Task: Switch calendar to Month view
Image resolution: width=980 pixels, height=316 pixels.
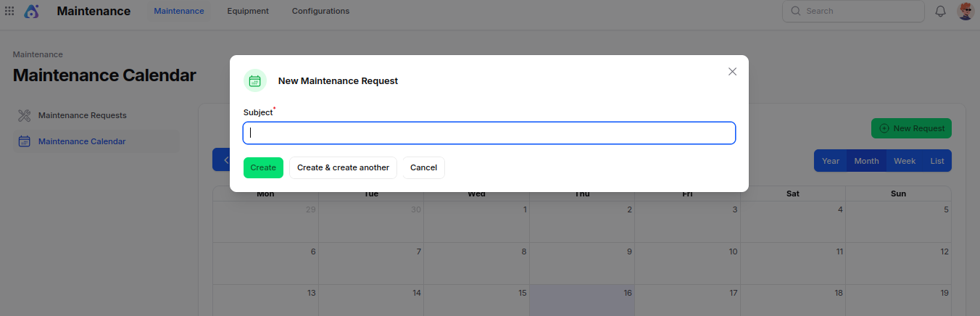Action: [x=866, y=161]
